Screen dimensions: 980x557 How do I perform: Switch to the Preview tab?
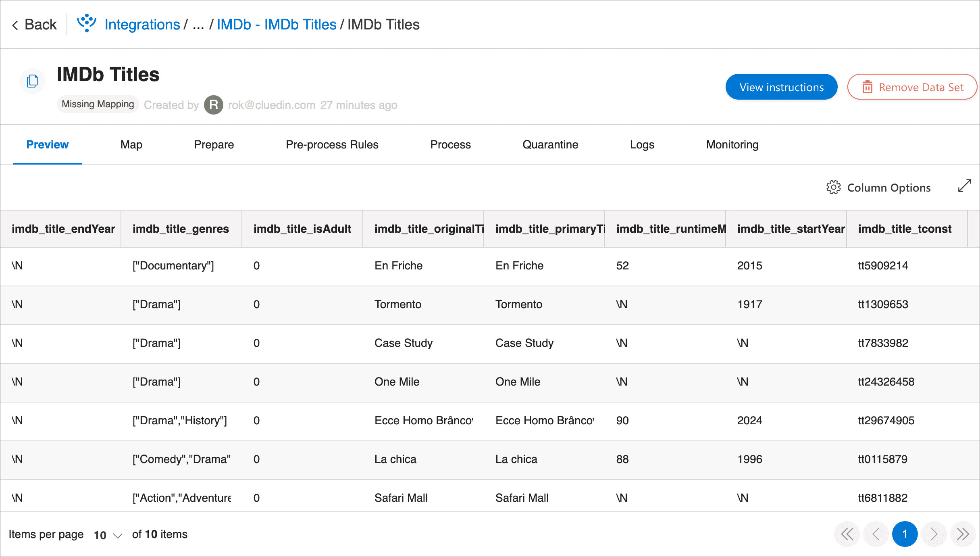pyautogui.click(x=48, y=144)
